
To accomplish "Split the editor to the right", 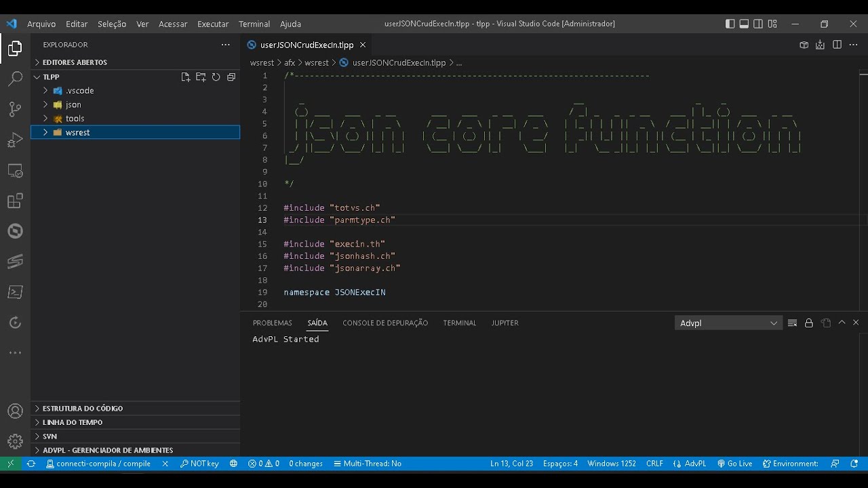I will 837,45.
